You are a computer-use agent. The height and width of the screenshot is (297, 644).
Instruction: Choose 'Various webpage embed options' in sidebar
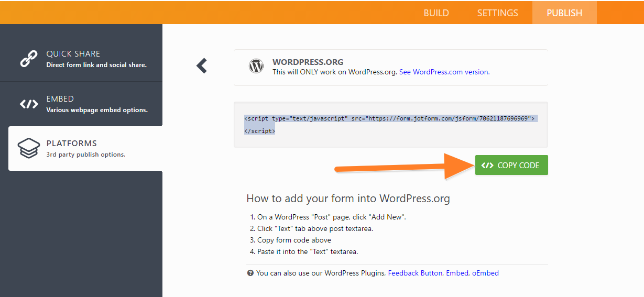(x=97, y=110)
